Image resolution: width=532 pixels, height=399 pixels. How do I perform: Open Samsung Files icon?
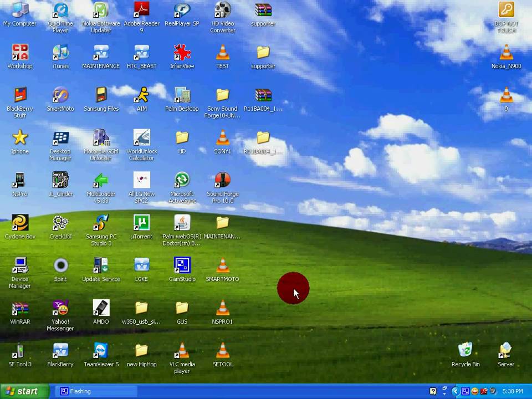101,95
